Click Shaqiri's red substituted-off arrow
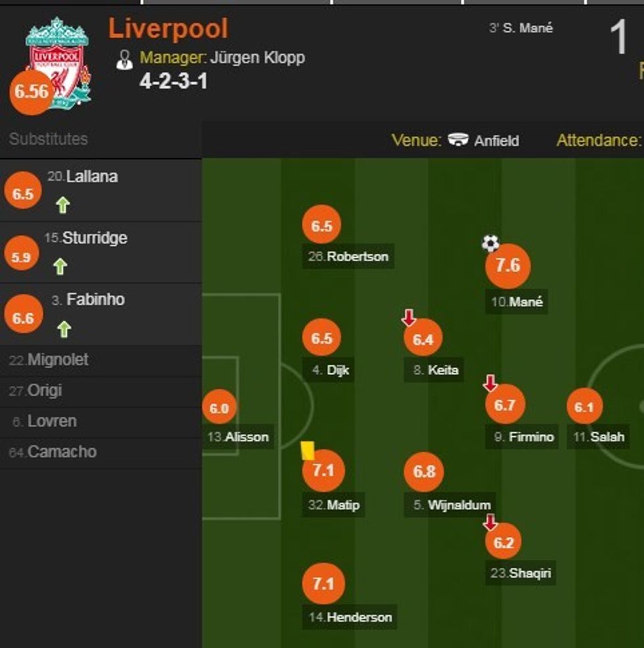Screen dimensions: 644x648 (x=490, y=522)
